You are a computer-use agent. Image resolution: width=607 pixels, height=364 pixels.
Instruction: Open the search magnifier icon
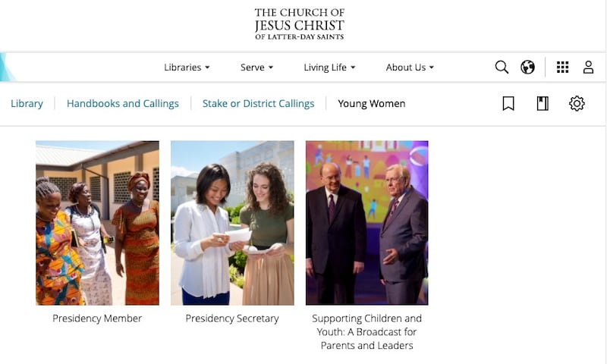[502, 67]
